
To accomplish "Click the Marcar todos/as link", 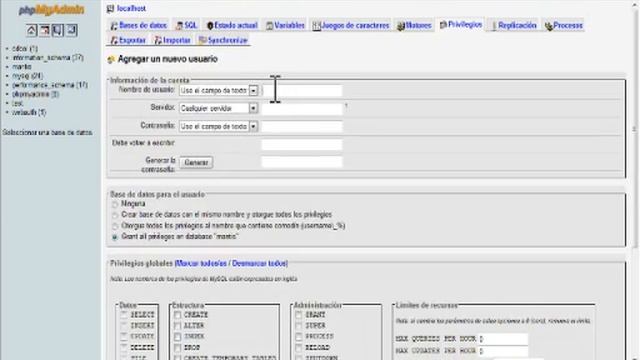I will (201, 264).
